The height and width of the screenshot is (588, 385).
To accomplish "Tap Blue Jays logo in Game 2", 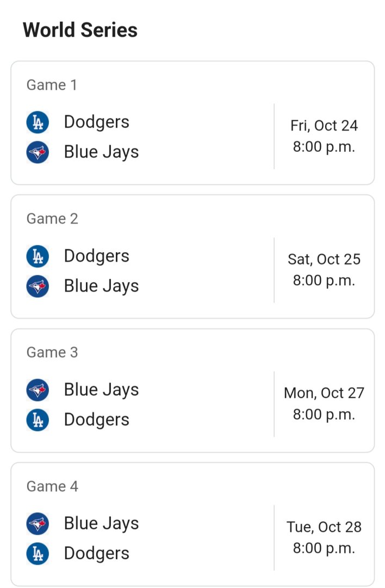I will coord(38,286).
